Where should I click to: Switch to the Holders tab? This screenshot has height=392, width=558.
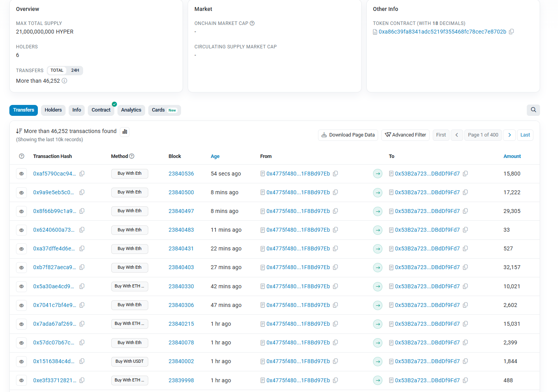[x=53, y=110]
